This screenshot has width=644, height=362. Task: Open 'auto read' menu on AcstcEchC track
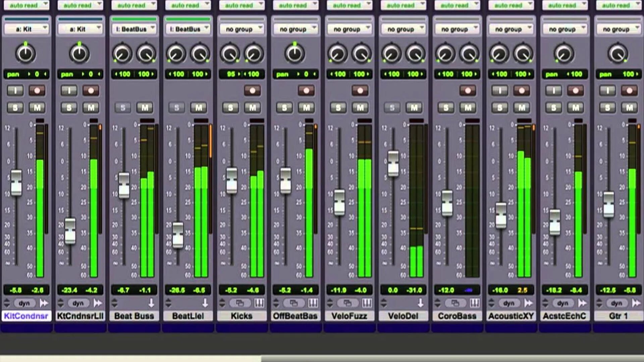(565, 5)
